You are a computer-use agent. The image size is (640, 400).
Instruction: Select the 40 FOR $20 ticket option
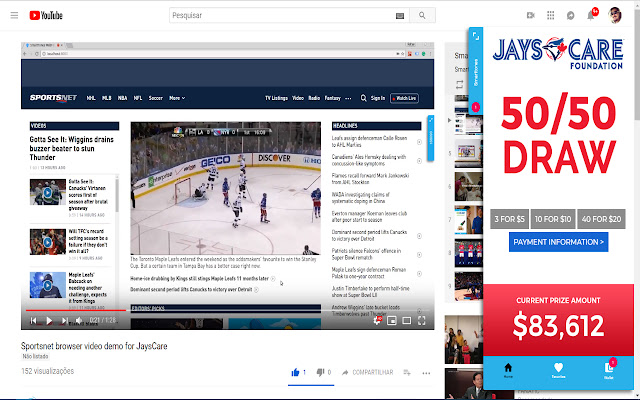pos(601,219)
